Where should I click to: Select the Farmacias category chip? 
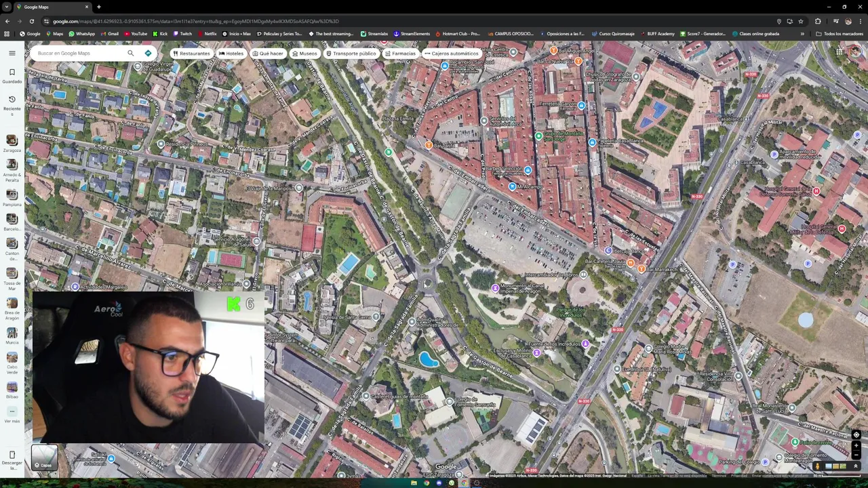(x=399, y=53)
